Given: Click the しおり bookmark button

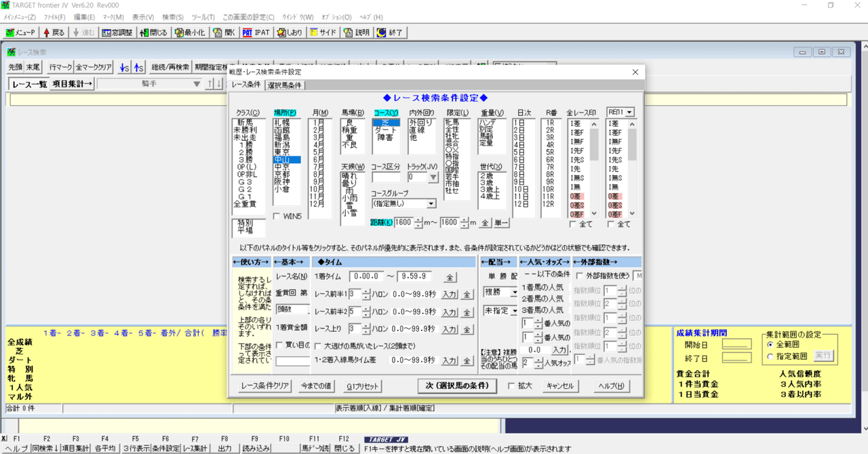Looking at the screenshot, I should tap(289, 32).
